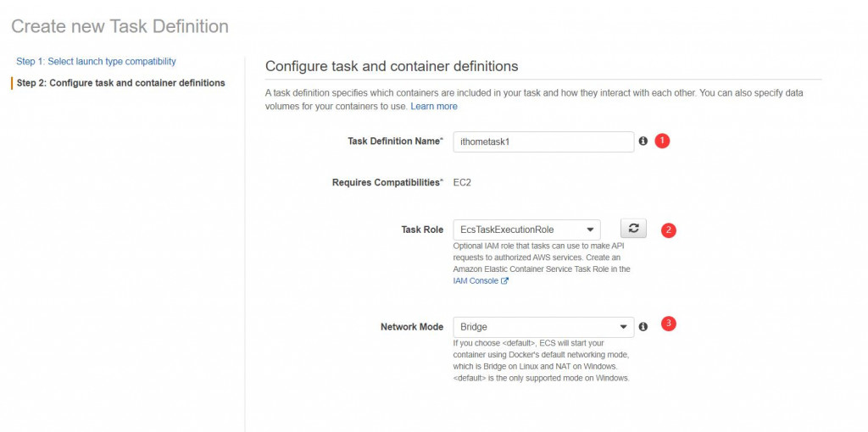Click the EC2 compatibility value
Image resolution: width=868 pixels, height=432 pixels.
tap(463, 182)
